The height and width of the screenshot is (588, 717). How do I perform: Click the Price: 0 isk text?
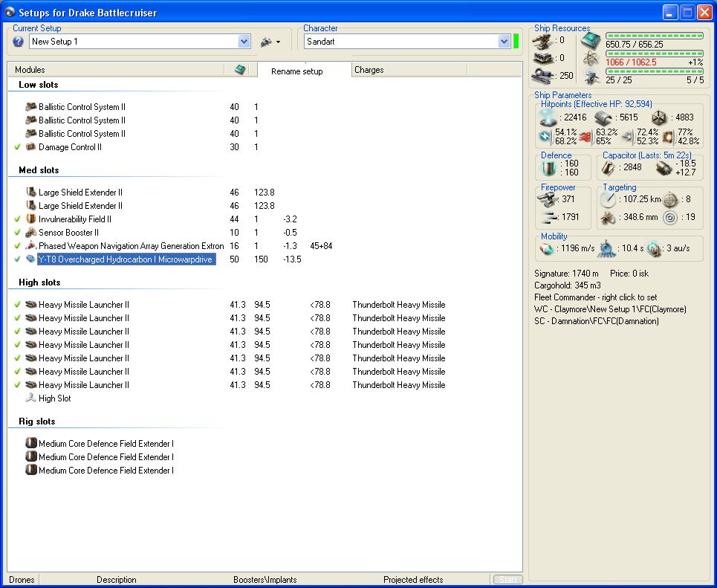click(x=629, y=274)
